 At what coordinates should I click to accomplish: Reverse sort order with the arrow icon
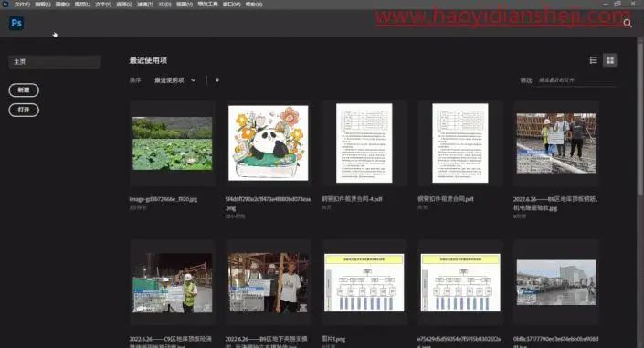pyautogui.click(x=217, y=80)
